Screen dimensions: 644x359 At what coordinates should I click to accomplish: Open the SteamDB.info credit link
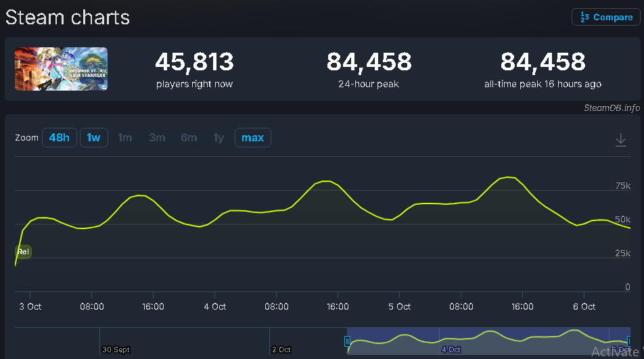[x=612, y=107]
